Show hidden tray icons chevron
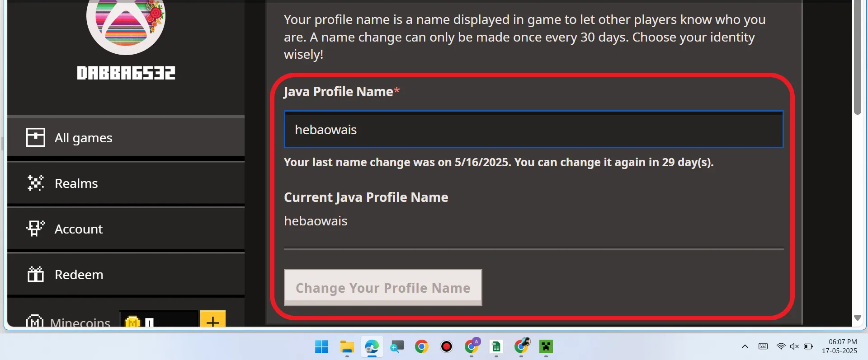The image size is (868, 360). pyautogui.click(x=745, y=346)
